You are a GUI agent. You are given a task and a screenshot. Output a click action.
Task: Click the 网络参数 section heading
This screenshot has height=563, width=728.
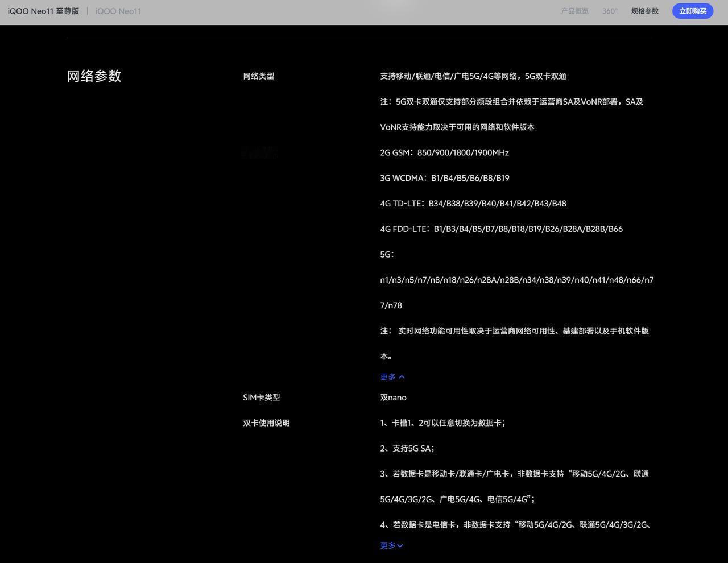[94, 76]
